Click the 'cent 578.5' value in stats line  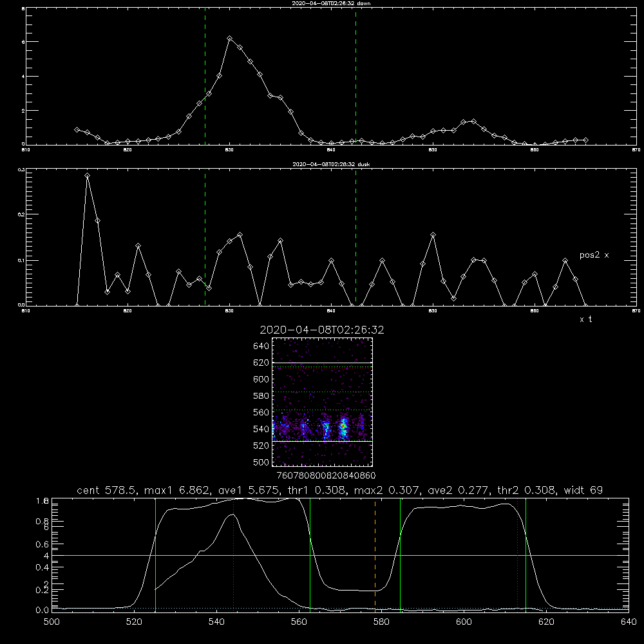pyautogui.click(x=108, y=490)
